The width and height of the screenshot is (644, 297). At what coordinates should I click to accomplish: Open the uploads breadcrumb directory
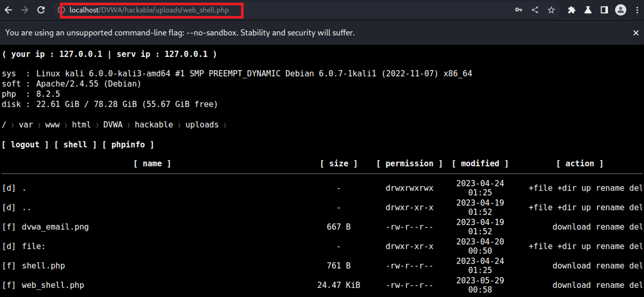pos(202,124)
